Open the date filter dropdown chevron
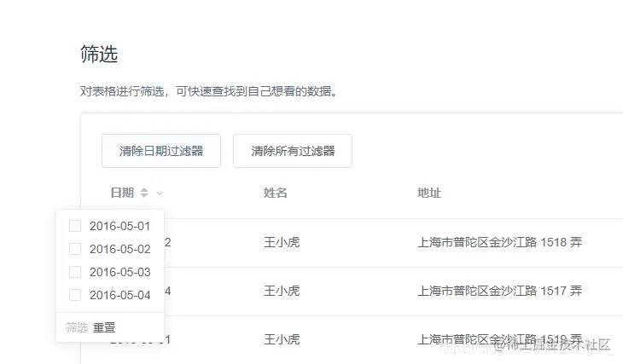Screen dimensions: 623x364 pos(160,194)
